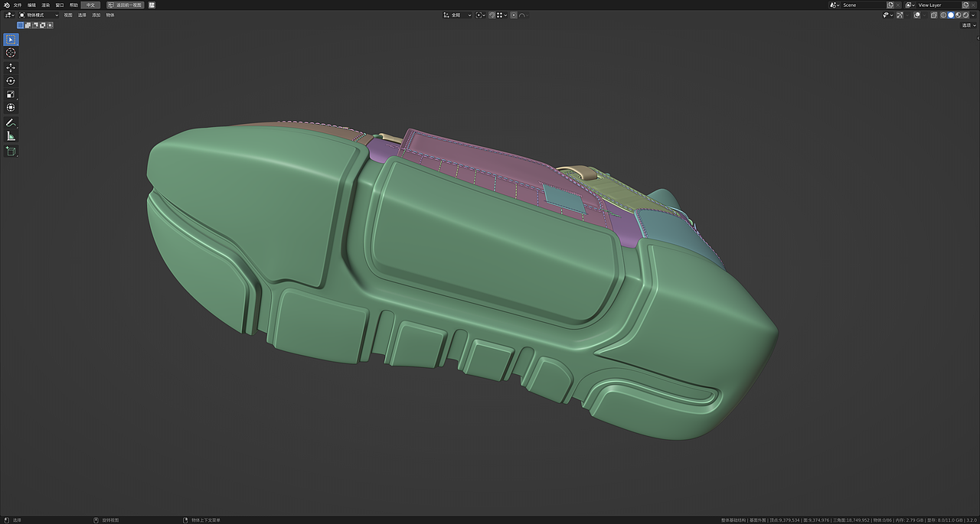Screen dimensions: 980x524
Task: Remove the View Layer with X icon
Action: (973, 5)
